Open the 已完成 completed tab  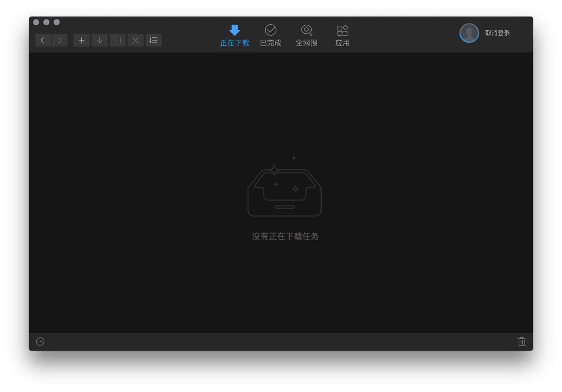point(271,36)
